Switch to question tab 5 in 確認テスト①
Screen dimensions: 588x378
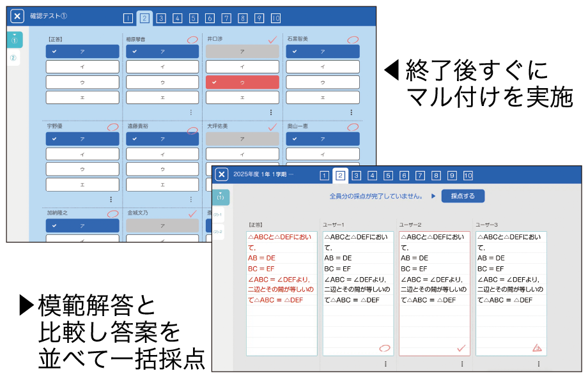pos(193,18)
